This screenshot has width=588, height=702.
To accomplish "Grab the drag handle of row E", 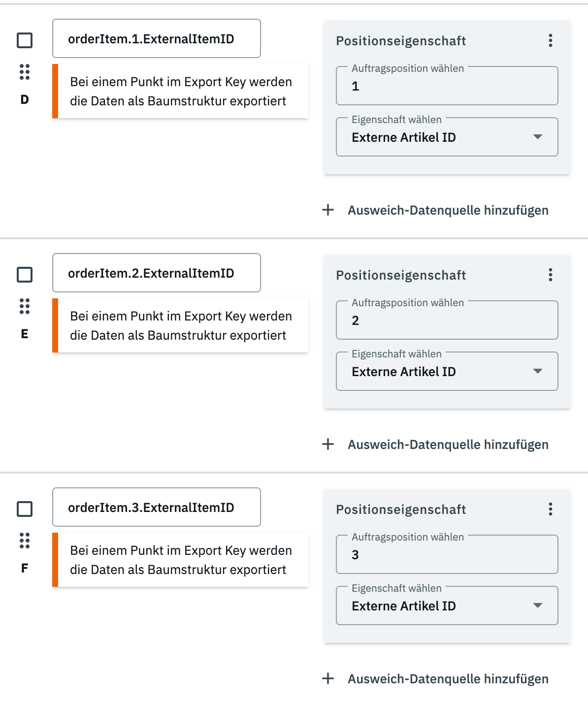I will [x=25, y=306].
